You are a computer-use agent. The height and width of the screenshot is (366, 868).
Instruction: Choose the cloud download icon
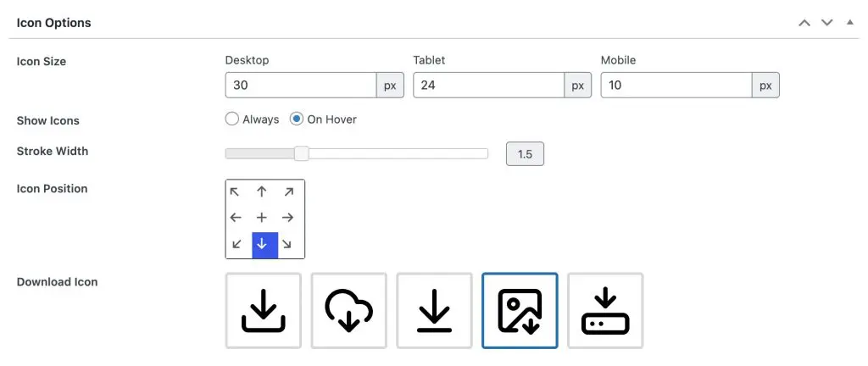pos(348,310)
